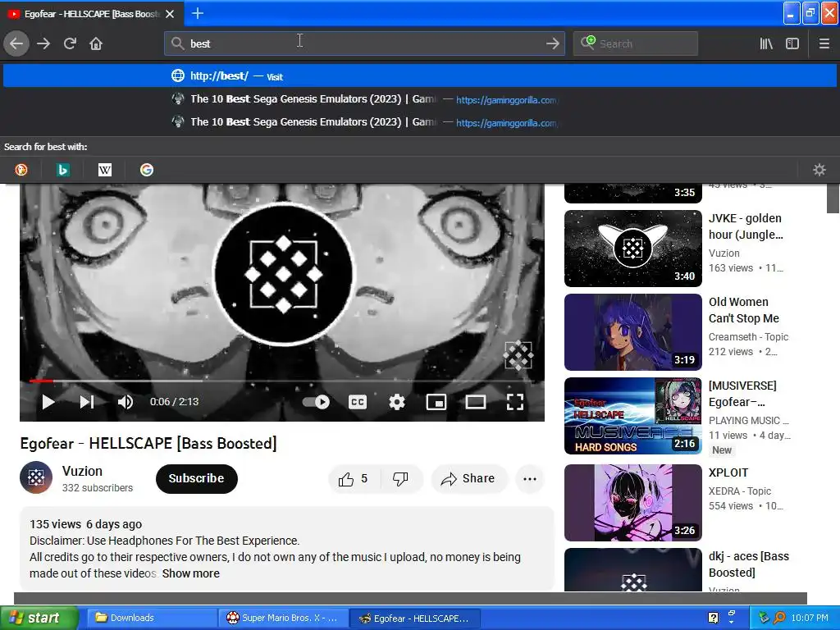Select the http://best/ Visit suggestion
Viewport: 840px width, 630px height.
tap(420, 76)
